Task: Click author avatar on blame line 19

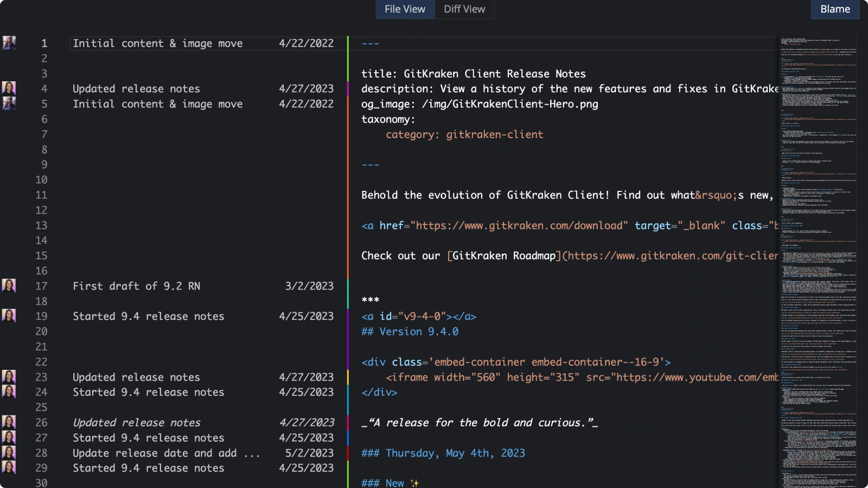Action: (x=9, y=316)
